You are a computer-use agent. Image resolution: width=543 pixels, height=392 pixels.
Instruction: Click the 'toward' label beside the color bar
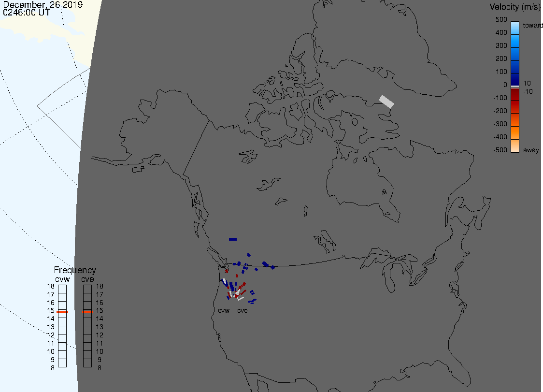click(532, 25)
